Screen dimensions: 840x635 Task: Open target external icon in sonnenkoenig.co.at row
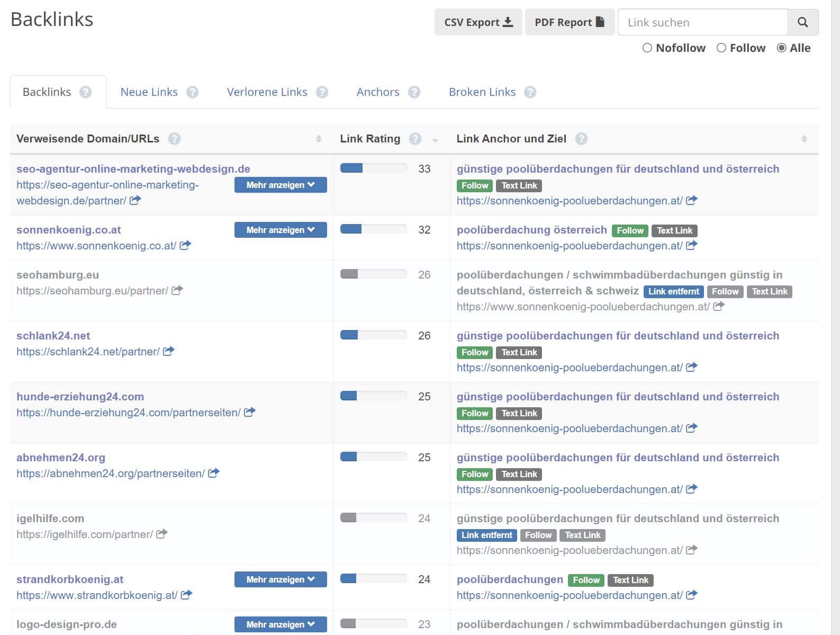[692, 245]
